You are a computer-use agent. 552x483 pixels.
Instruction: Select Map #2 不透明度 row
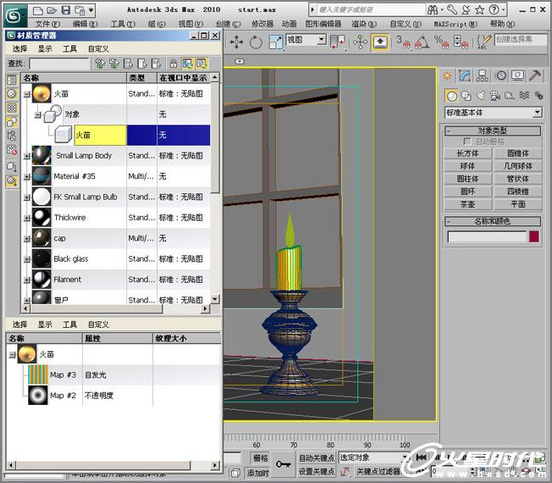click(x=114, y=396)
